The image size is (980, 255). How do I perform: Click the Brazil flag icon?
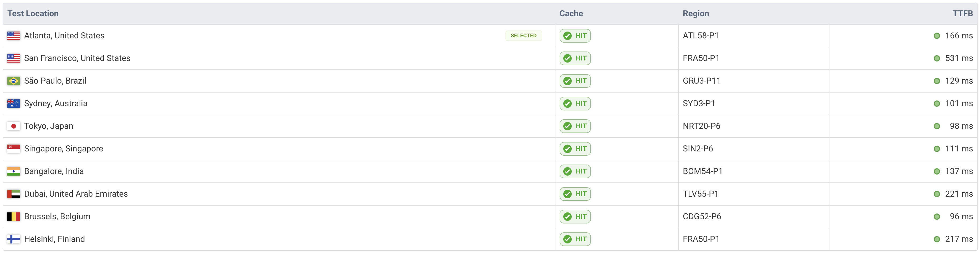pos(14,81)
